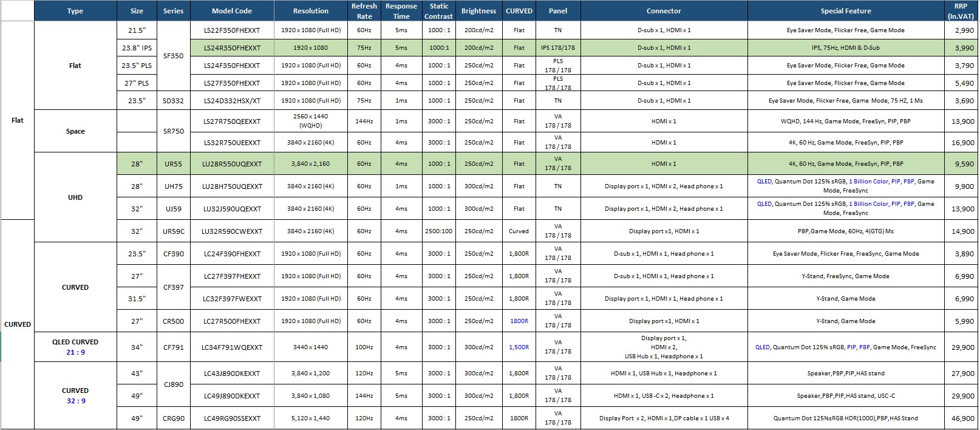980x430 pixels.
Task: Click the price 16,900 cell
Action: [x=961, y=143]
